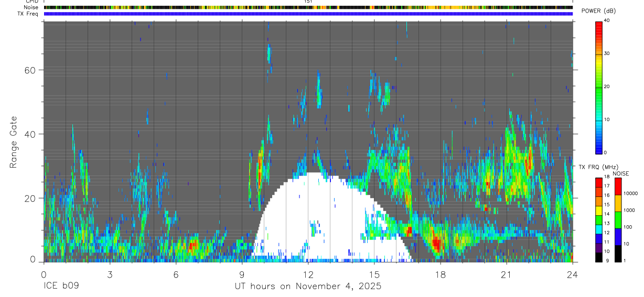The height and width of the screenshot is (297, 644).
Task: Click the ICE b09 radar label
Action: pyautogui.click(x=61, y=287)
